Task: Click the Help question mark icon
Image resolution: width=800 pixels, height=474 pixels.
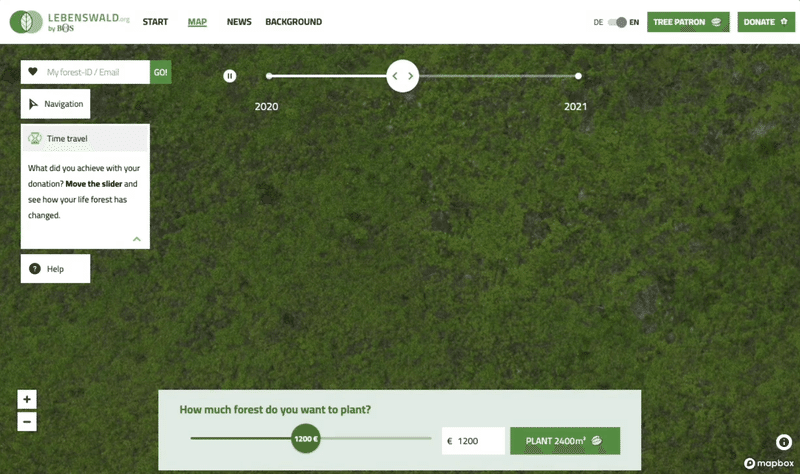Action: [35, 269]
